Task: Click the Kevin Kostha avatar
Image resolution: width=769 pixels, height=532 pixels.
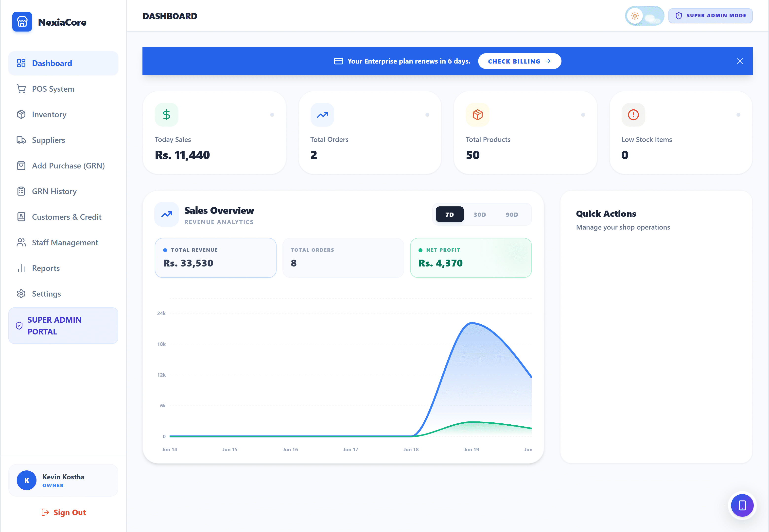Action: [27, 480]
